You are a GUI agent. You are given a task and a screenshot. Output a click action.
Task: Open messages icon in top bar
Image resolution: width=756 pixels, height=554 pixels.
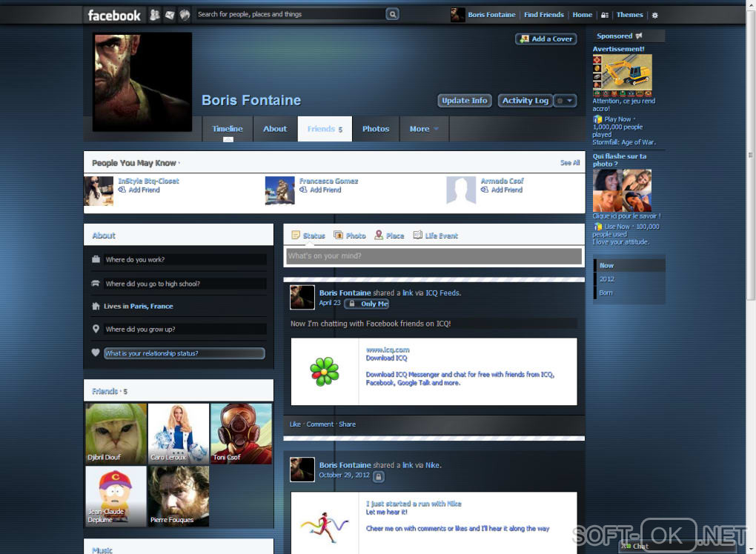(170, 15)
